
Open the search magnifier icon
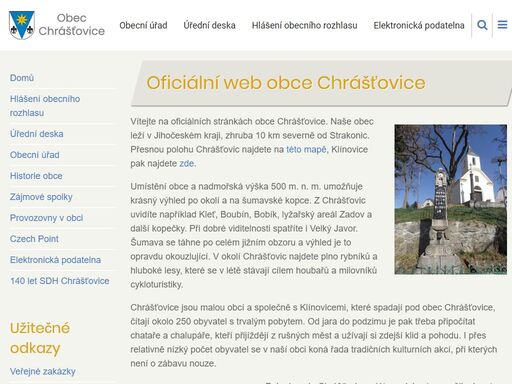click(482, 25)
